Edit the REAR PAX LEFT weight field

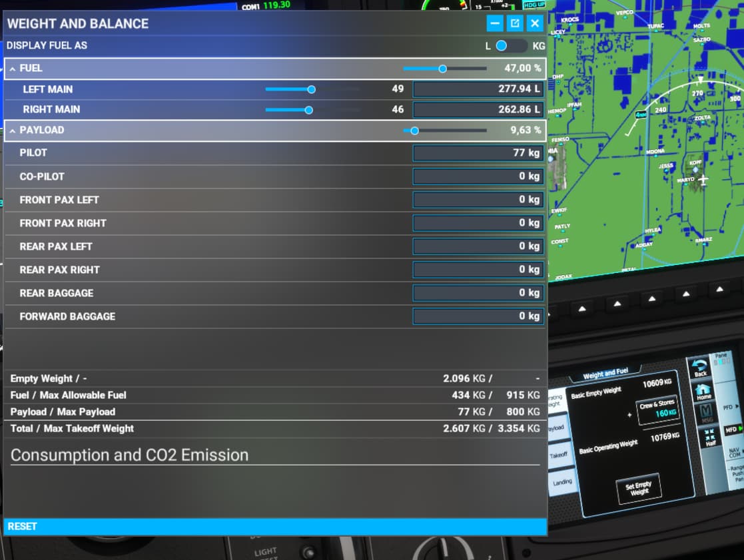coord(478,246)
